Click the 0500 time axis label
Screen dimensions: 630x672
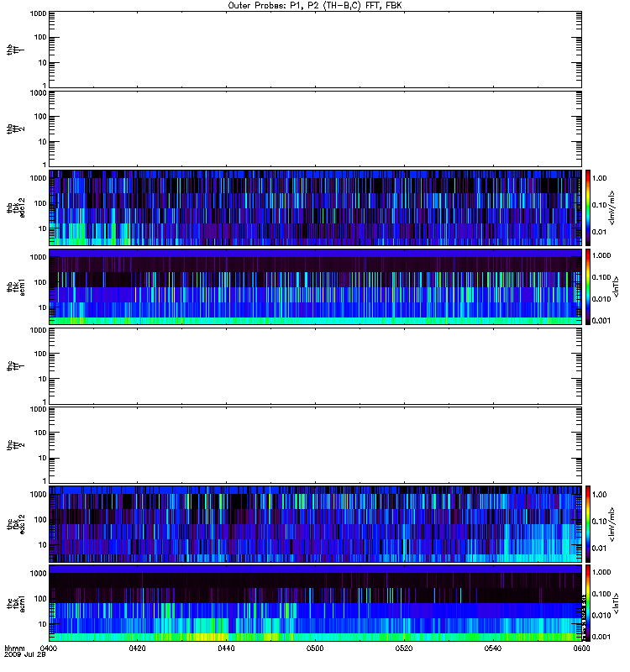click(315, 648)
